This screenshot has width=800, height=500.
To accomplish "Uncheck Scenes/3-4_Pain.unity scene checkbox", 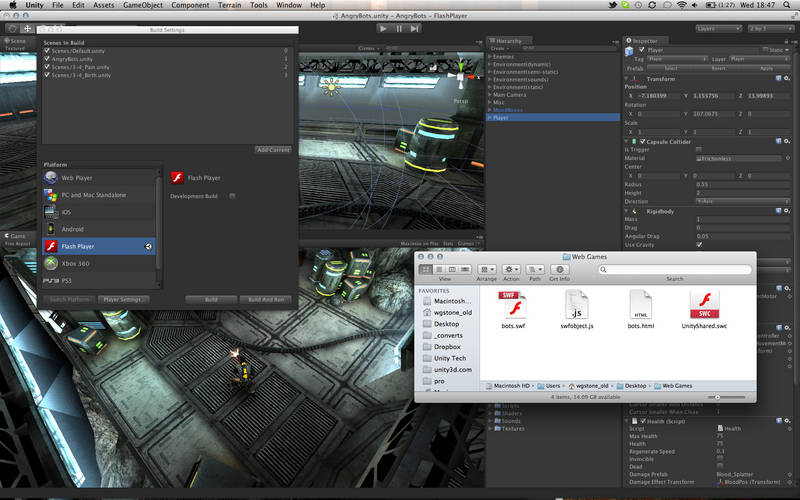I will point(47,67).
